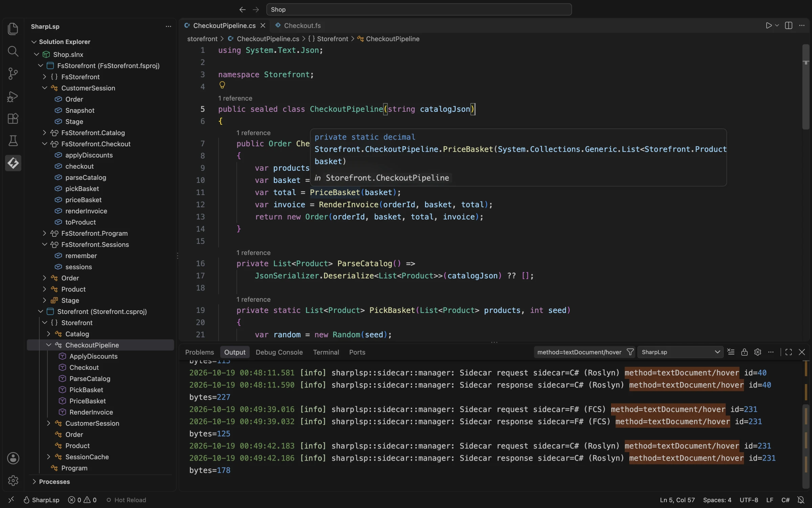Click the Shop command center search box
The image size is (812, 508).
click(x=419, y=9)
